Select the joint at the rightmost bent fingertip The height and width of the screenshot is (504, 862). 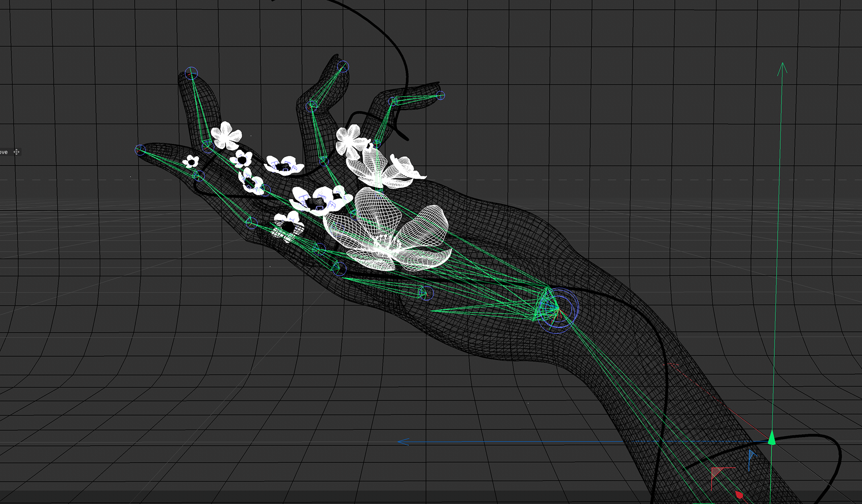coord(441,96)
